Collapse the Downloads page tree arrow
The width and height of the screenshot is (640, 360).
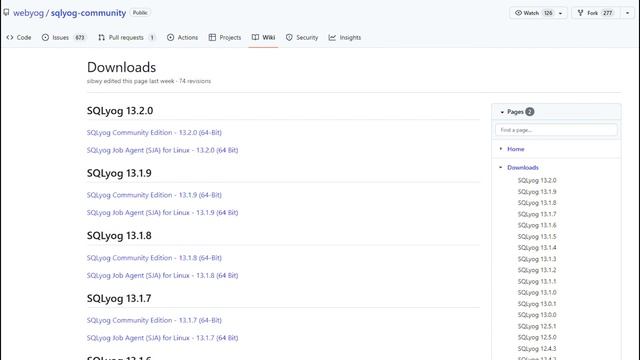[x=501, y=167]
